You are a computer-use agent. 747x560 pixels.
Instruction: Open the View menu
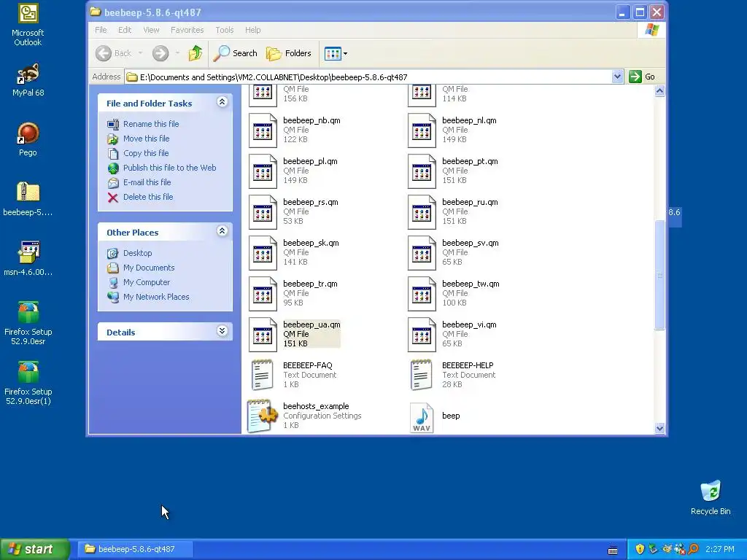tap(152, 30)
